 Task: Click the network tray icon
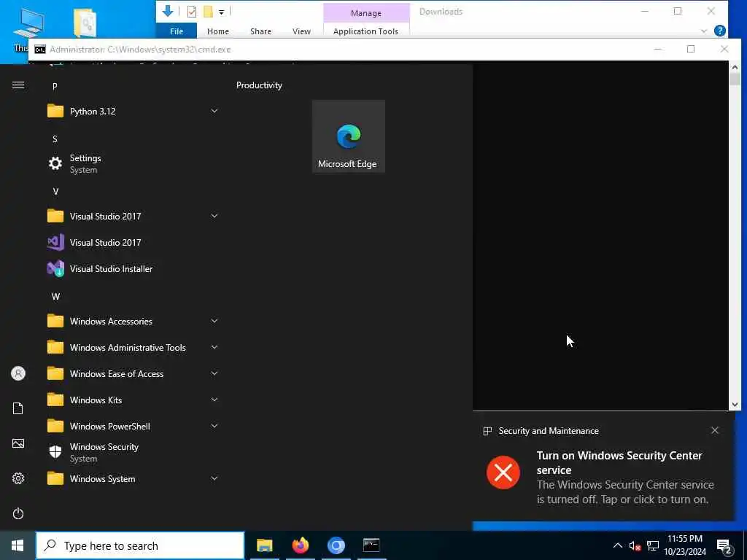(x=653, y=545)
